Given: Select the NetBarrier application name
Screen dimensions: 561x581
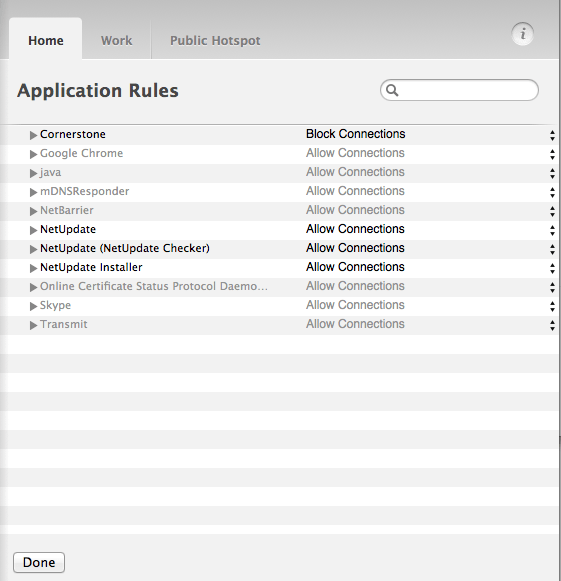Looking at the screenshot, I should point(67,210).
